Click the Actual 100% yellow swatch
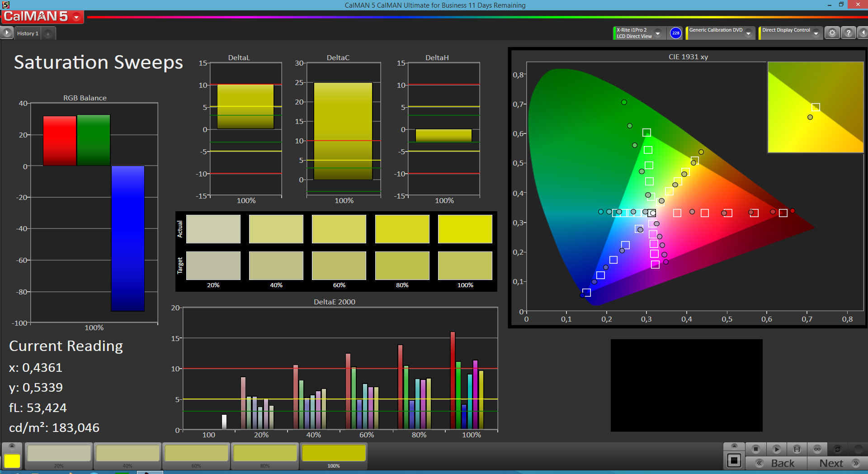This screenshot has width=868, height=474. click(465, 229)
